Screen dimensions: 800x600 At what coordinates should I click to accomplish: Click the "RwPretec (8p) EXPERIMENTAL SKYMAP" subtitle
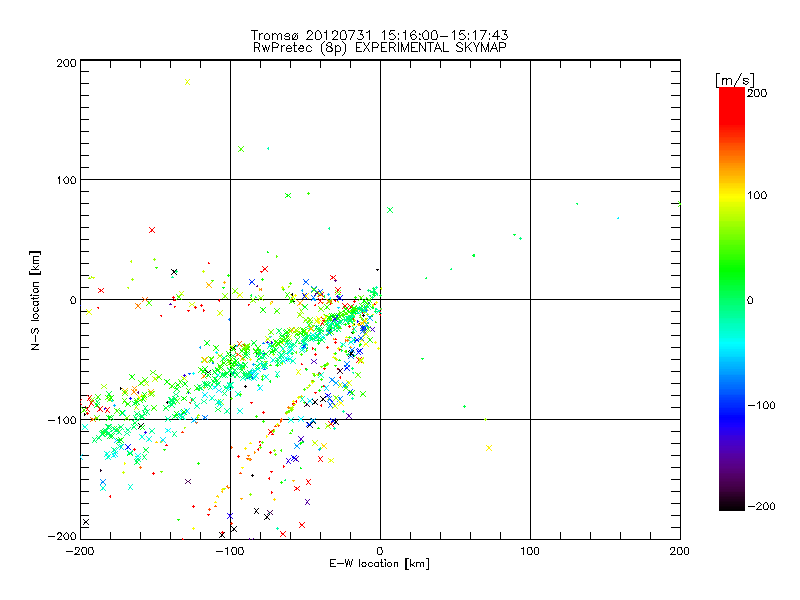click(380, 47)
